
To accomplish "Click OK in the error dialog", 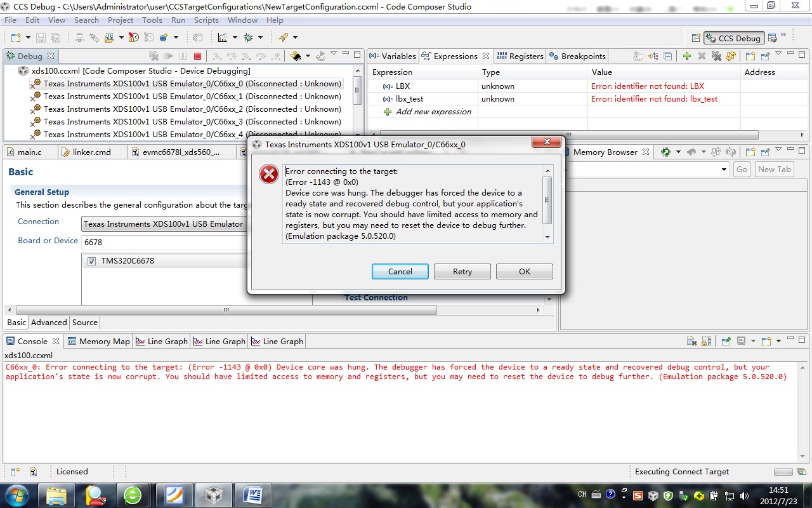I will pos(525,272).
